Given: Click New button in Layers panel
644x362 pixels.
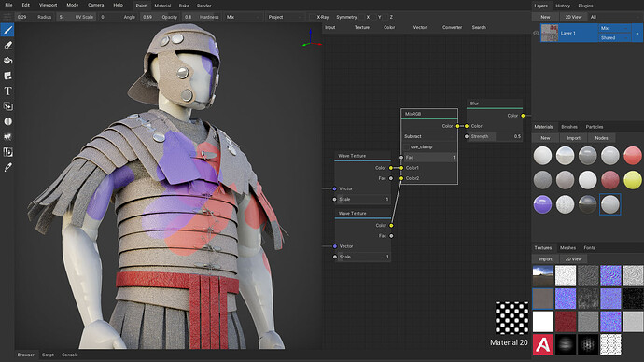Looking at the screenshot, I should [x=545, y=17].
